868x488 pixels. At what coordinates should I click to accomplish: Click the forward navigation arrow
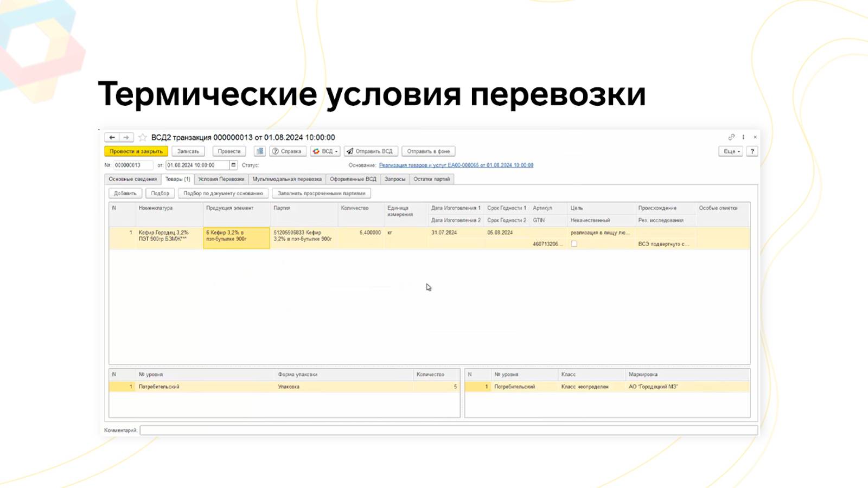(125, 137)
